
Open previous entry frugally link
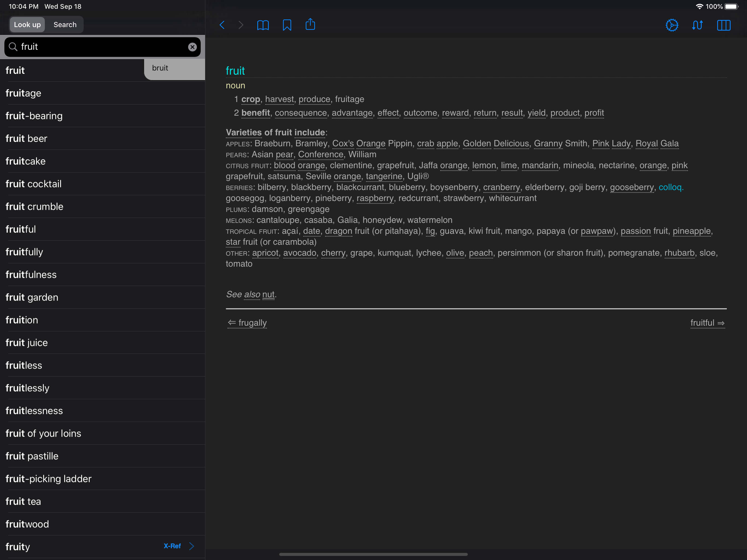pos(247,323)
